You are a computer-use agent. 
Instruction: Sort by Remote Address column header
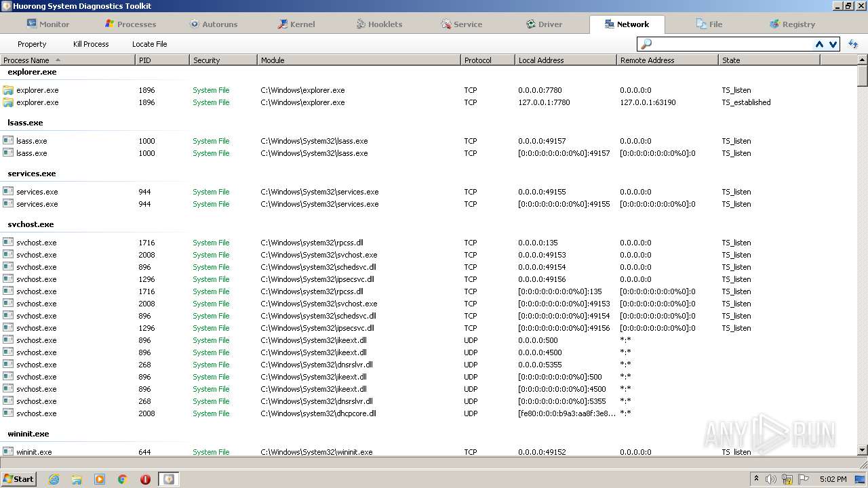tap(667, 60)
